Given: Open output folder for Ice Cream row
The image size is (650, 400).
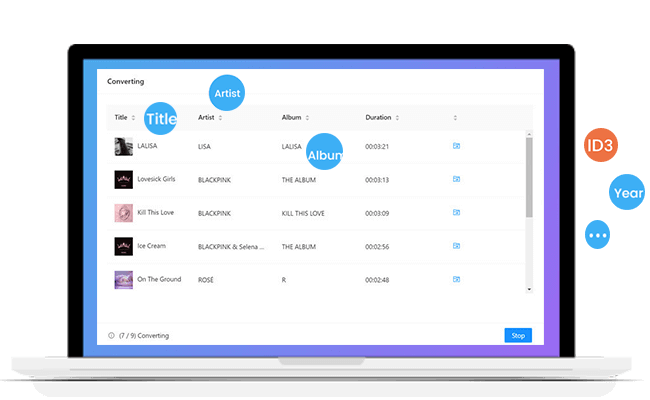Looking at the screenshot, I should click(x=456, y=246).
